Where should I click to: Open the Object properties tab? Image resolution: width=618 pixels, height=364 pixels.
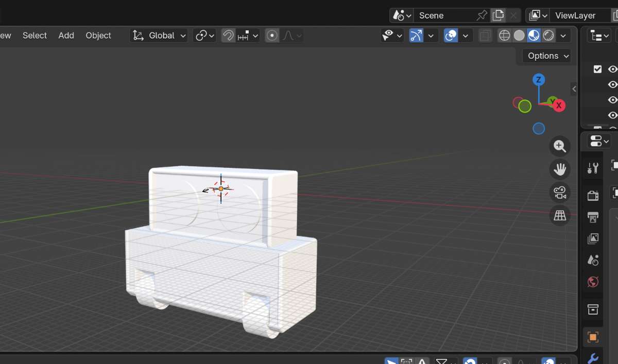click(593, 337)
